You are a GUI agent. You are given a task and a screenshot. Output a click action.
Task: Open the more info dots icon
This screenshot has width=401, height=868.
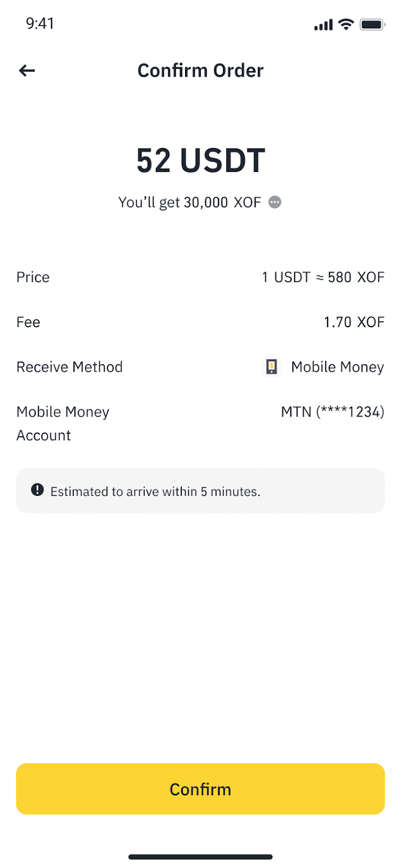(275, 202)
